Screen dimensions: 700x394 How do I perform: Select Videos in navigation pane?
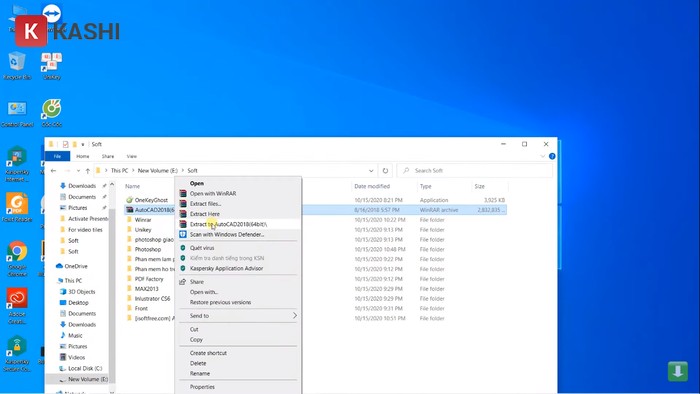coord(76,357)
